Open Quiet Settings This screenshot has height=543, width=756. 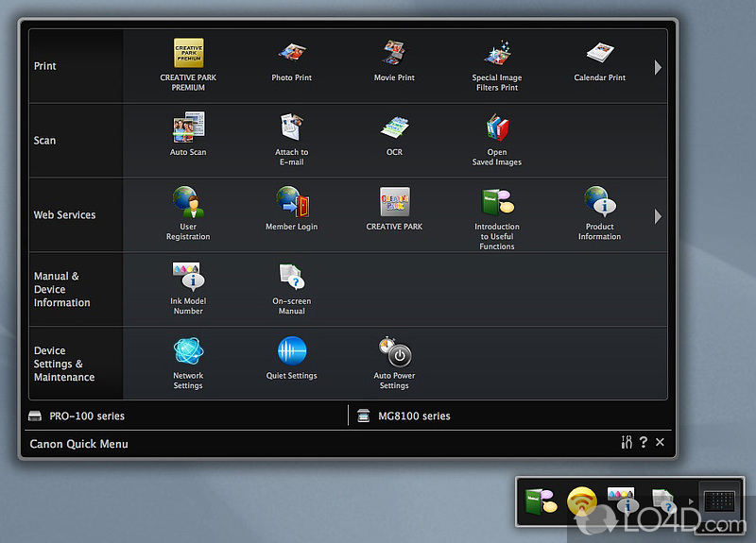pos(291,352)
